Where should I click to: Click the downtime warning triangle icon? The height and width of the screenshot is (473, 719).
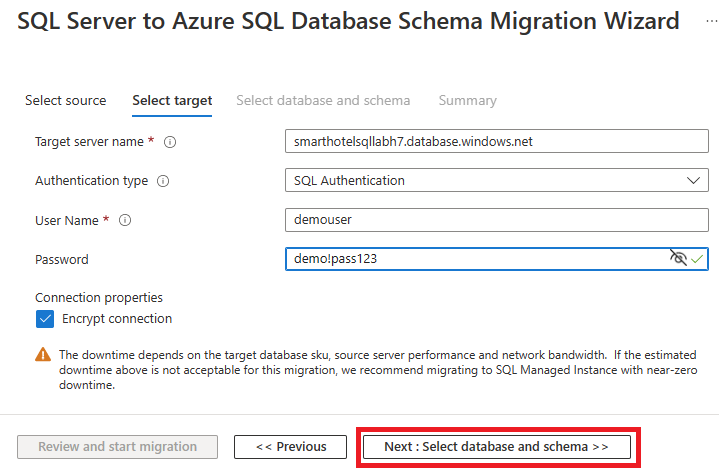pos(43,355)
